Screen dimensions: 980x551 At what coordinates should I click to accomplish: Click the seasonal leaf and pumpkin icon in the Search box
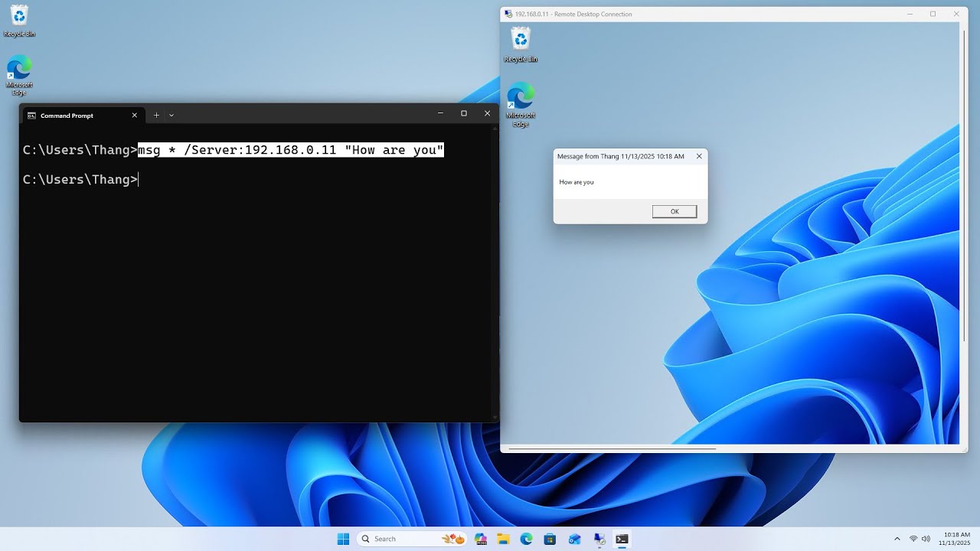pos(454,539)
